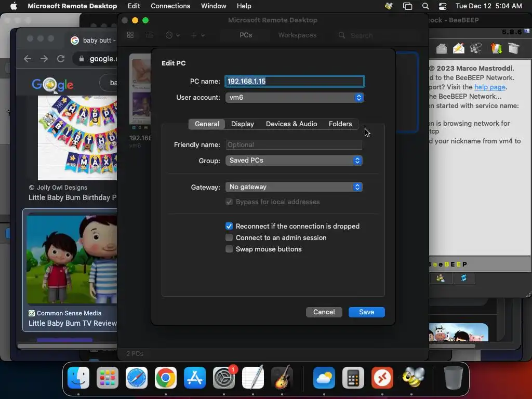Viewport: 532px width, 399px height.
Task: Click the screen mirroring icon in menu bar
Action: pos(407,6)
